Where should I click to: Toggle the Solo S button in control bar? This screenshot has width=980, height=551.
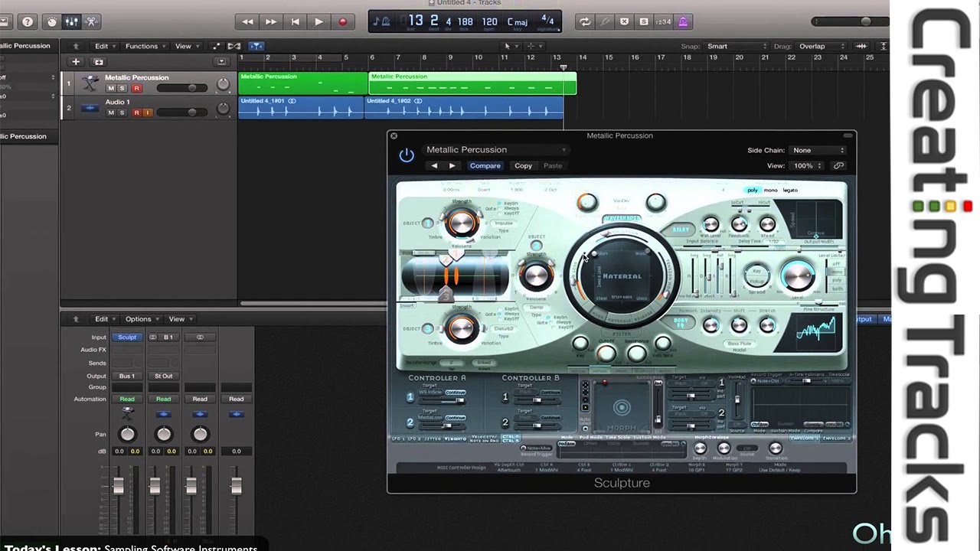[x=644, y=22]
